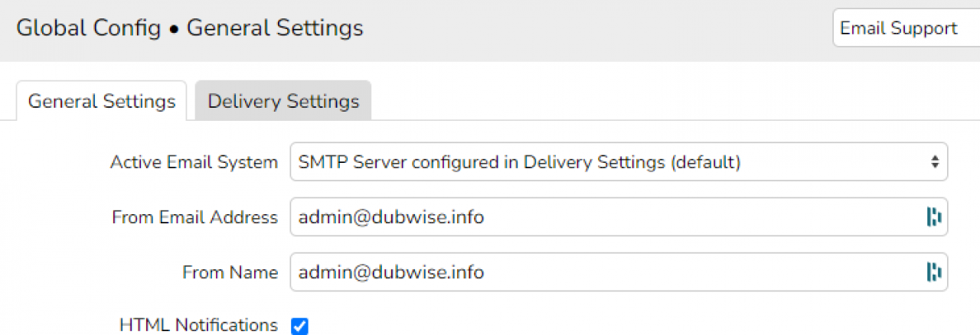Click the bullet separator in the page title

coord(174,29)
